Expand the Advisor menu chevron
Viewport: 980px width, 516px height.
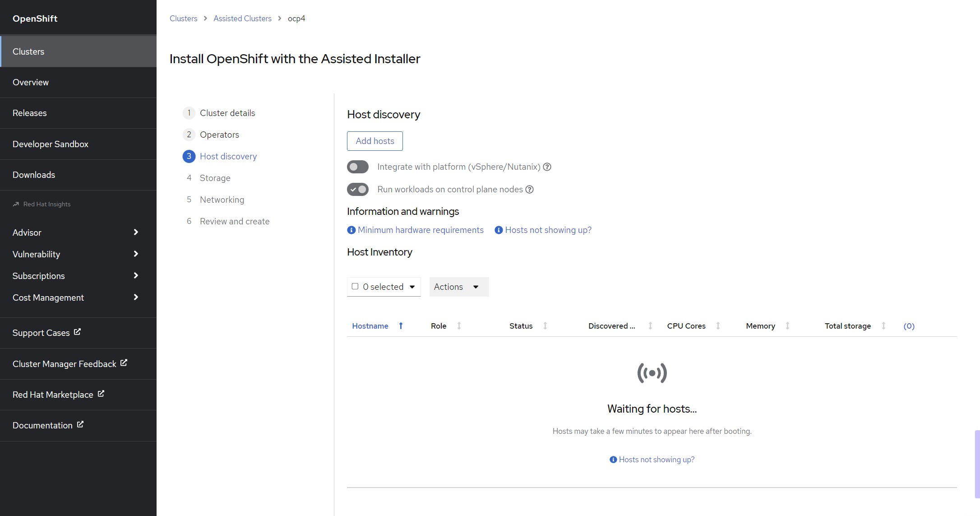click(136, 232)
